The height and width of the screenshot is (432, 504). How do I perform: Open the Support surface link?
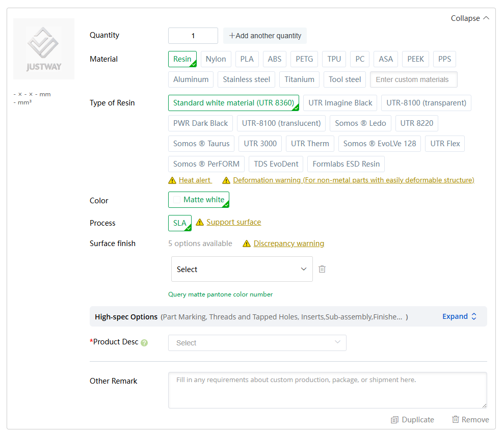coord(234,222)
